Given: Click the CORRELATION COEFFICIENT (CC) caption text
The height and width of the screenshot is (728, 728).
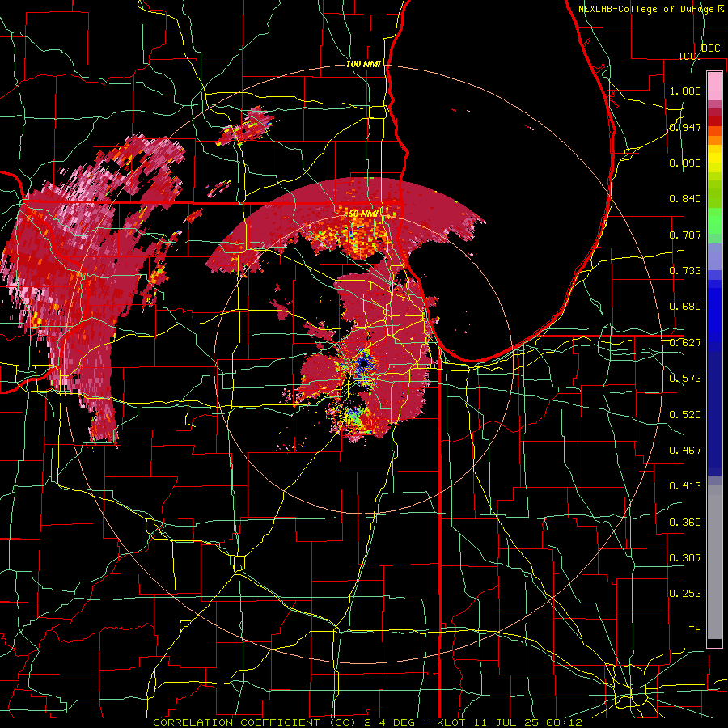Looking at the screenshot, I should pos(255,722).
